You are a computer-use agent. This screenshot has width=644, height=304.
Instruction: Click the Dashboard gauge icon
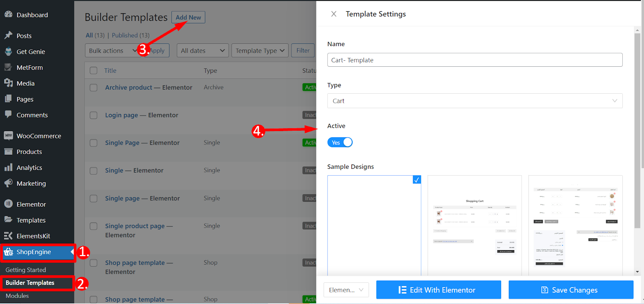tap(8, 14)
